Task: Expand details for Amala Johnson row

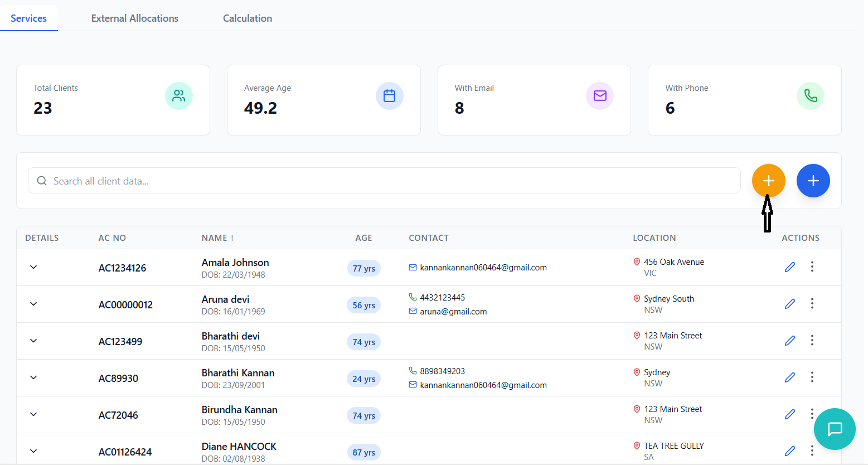Action: 33,267
